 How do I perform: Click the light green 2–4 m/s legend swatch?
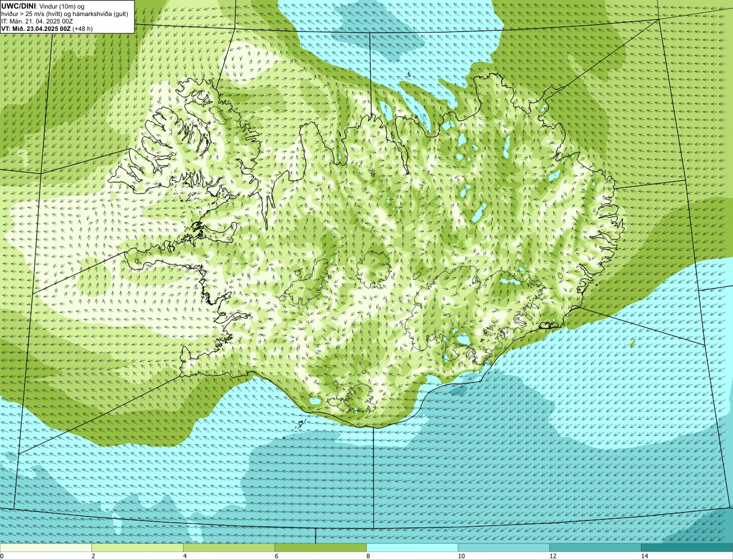(137, 547)
